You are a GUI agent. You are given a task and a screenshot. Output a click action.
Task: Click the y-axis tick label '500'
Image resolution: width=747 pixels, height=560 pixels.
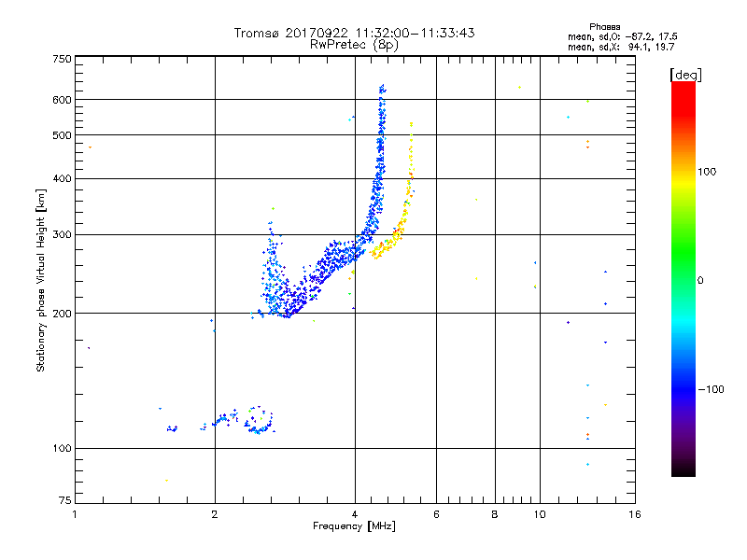coord(62,135)
